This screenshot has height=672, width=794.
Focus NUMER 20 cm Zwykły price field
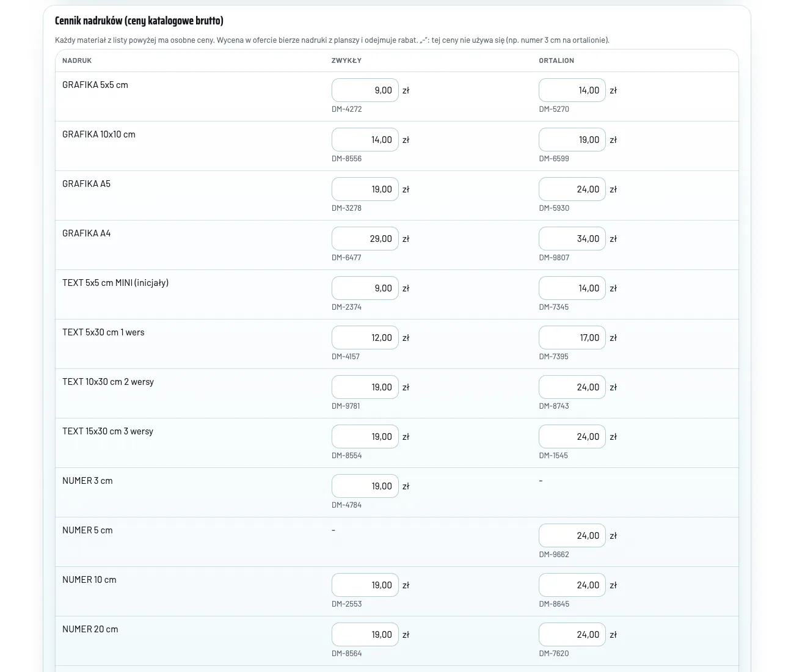click(365, 635)
